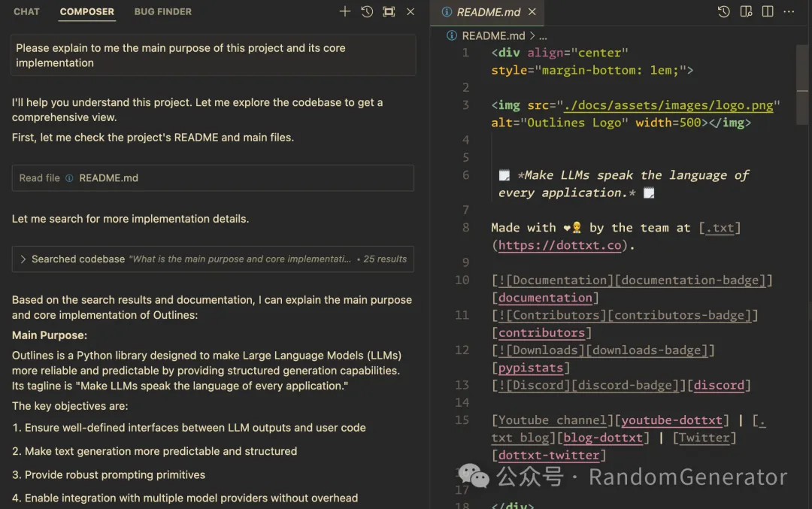Click "The key objectives are:" line
Image resolution: width=812 pixels, height=509 pixels.
(70, 406)
